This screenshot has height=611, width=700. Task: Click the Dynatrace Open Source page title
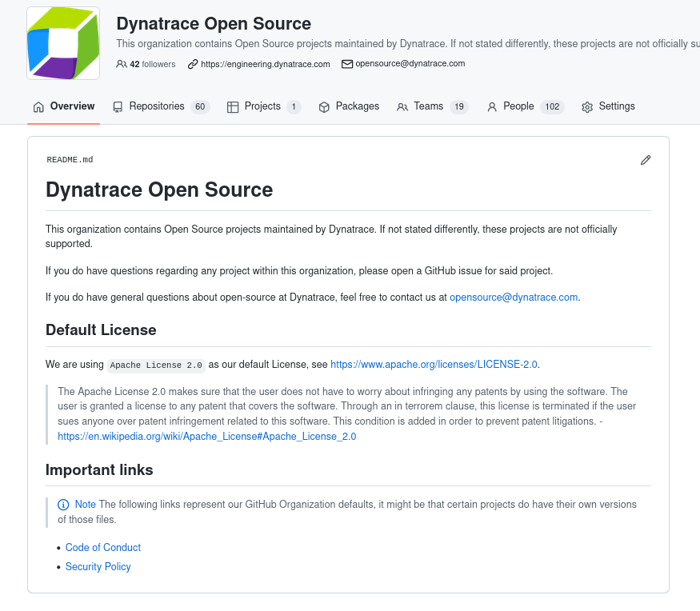coord(214,24)
